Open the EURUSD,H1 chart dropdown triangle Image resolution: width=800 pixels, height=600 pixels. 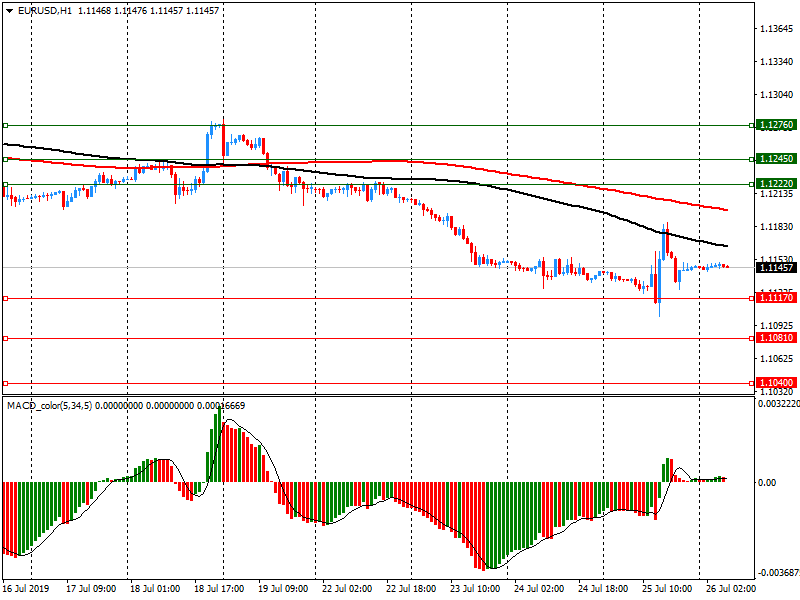[x=9, y=11]
